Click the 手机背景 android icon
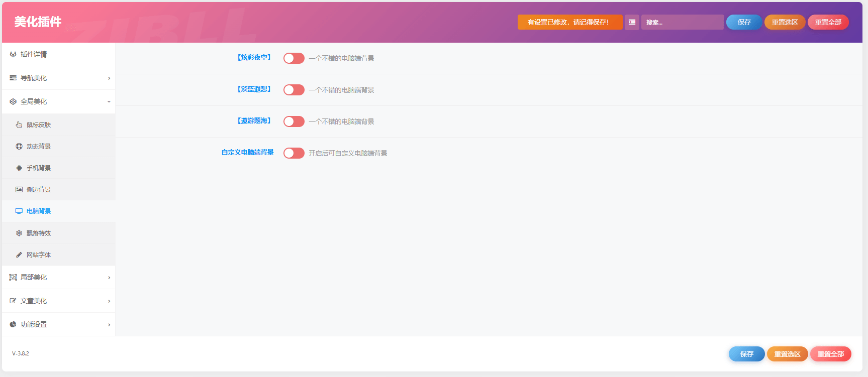The height and width of the screenshot is (377, 868). pyautogui.click(x=19, y=168)
